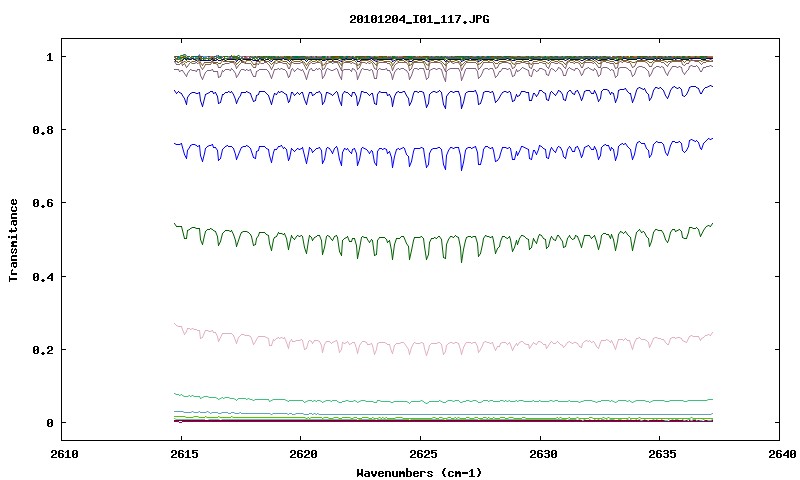Click the y-axis tick label 0.8
800x480 pixels.
pyautogui.click(x=43, y=130)
